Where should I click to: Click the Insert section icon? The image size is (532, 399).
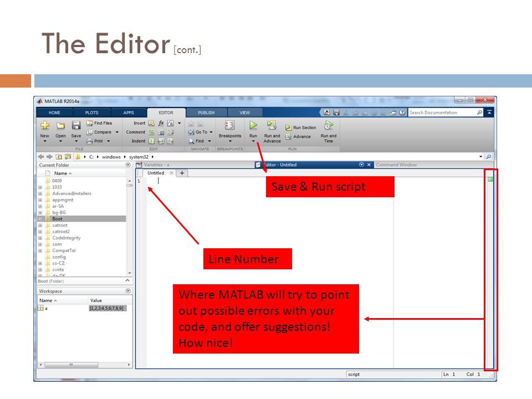pyautogui.click(x=152, y=123)
